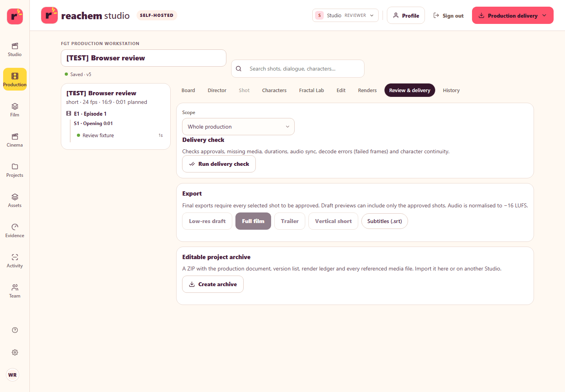The image size is (565, 392).
Task: Create the editable project archive
Action: (x=213, y=284)
